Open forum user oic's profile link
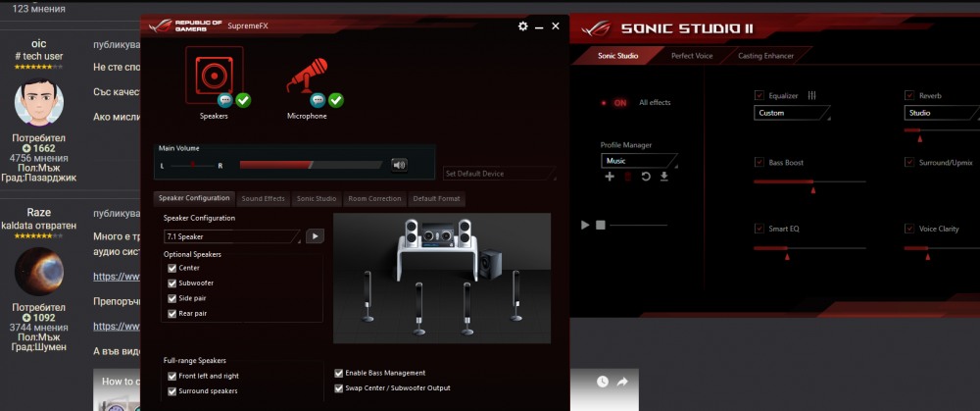Viewport: 980px width, 411px height. click(39, 44)
